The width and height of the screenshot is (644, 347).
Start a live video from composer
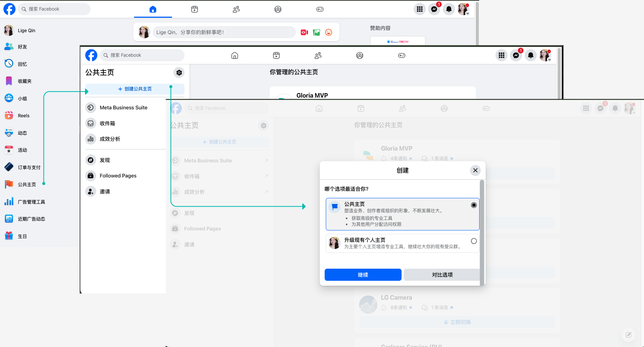[x=304, y=33]
